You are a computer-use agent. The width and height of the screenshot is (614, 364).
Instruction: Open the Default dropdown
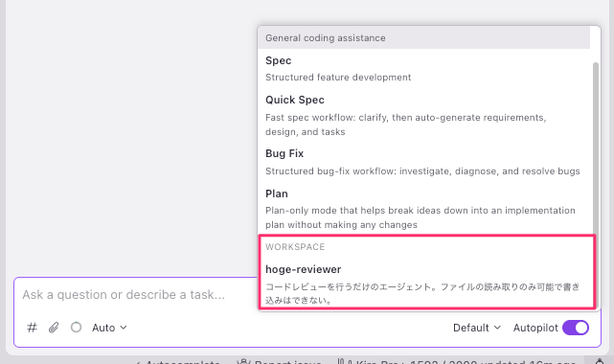pyautogui.click(x=477, y=328)
